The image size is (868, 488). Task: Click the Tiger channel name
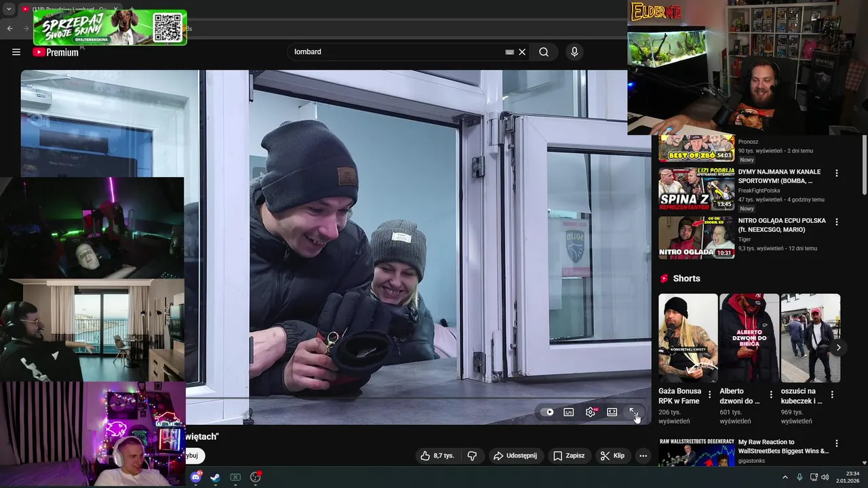(745, 239)
